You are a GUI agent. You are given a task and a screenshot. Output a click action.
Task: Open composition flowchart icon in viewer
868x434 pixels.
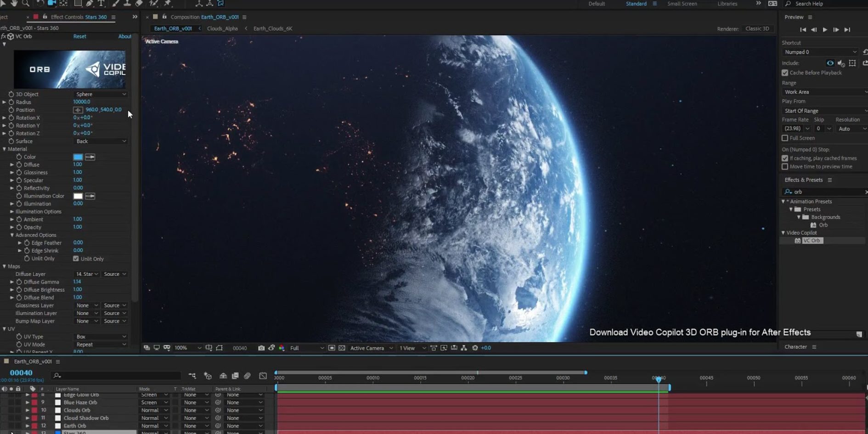tap(464, 348)
